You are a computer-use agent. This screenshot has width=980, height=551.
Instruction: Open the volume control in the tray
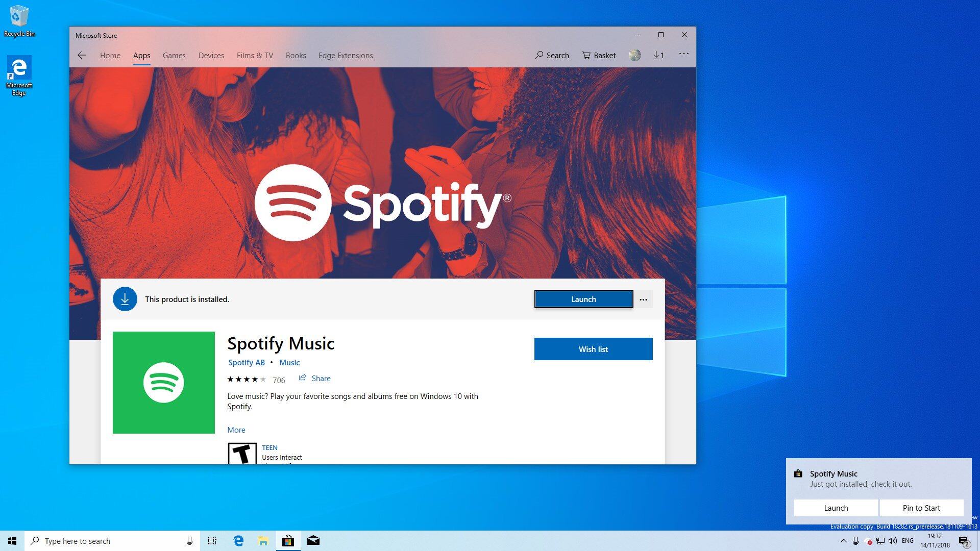point(893,541)
